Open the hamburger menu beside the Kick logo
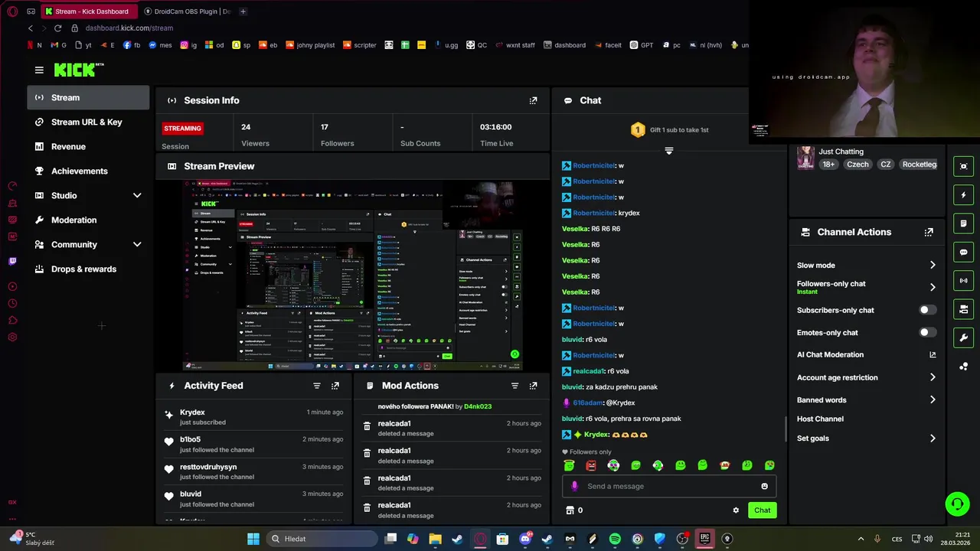 coord(39,70)
